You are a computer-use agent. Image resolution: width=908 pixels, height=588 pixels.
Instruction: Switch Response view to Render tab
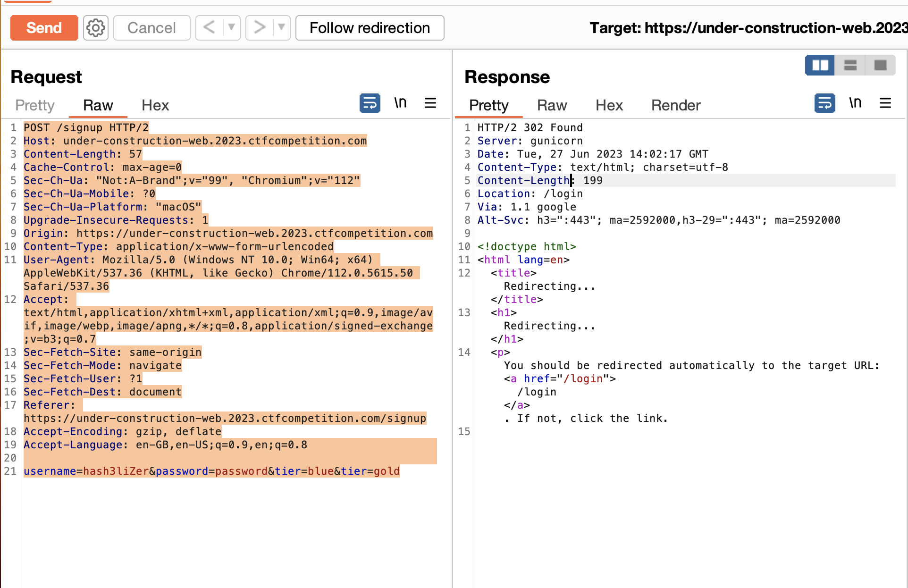[676, 105]
